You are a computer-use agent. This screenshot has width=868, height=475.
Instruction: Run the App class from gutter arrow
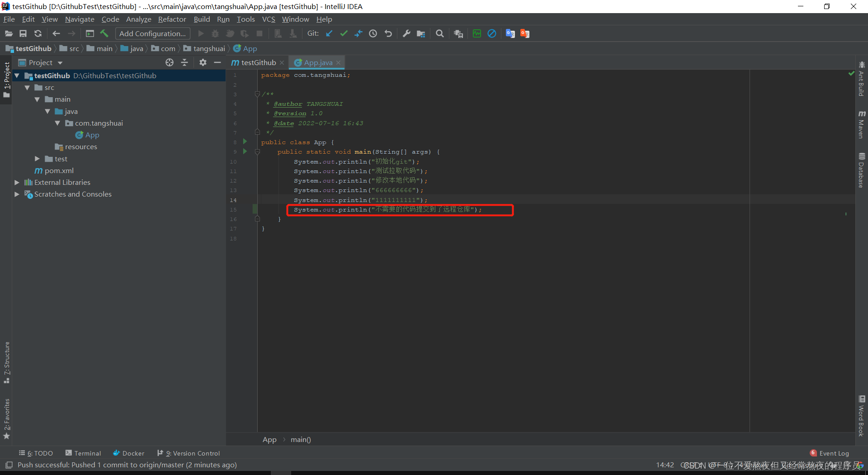pyautogui.click(x=245, y=142)
